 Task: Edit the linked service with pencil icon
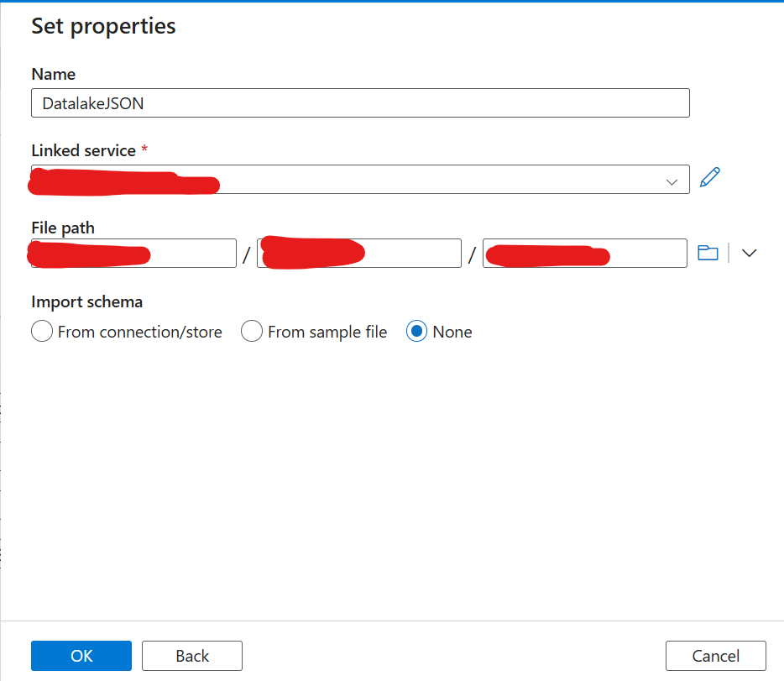(x=709, y=178)
